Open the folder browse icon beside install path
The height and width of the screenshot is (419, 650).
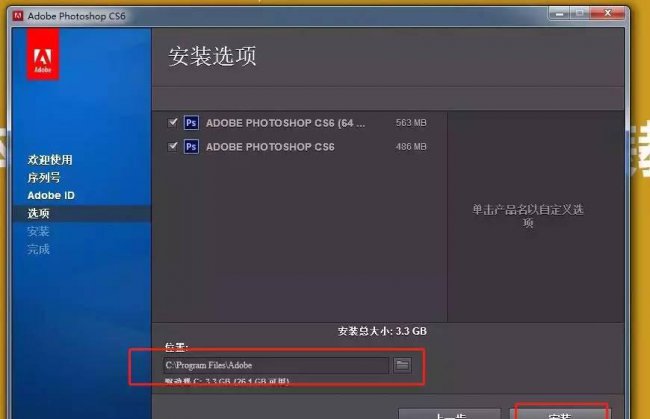point(402,365)
